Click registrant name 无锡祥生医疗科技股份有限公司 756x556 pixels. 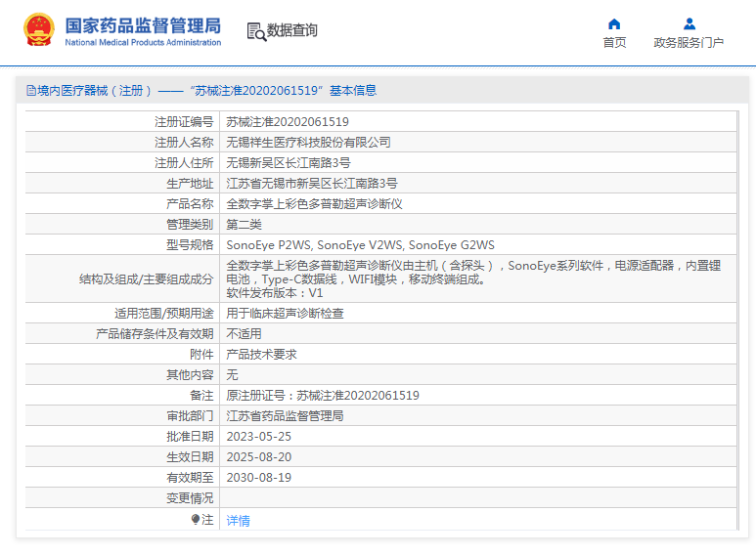coord(308,143)
